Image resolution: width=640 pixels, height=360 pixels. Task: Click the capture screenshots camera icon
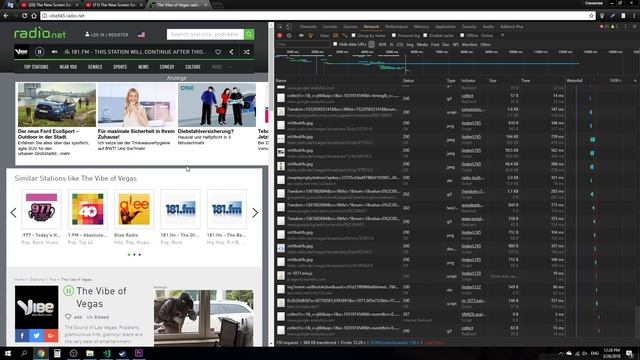click(301, 36)
